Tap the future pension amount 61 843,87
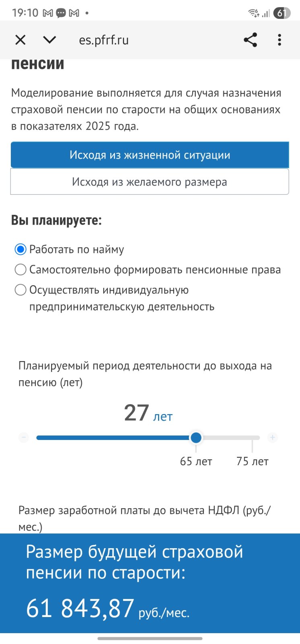Screen dimensions: 300x644 (x=80, y=608)
